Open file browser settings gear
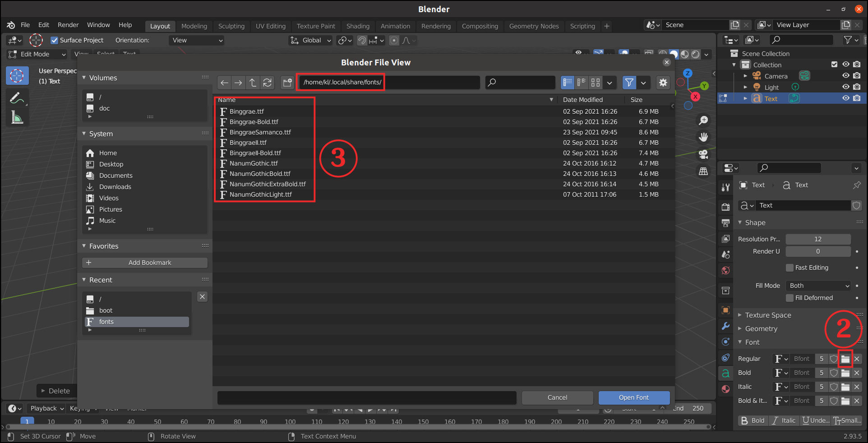868x443 pixels. click(x=663, y=83)
